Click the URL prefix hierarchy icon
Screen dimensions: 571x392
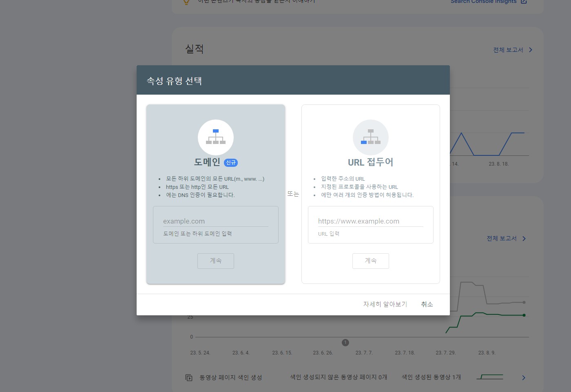click(371, 137)
